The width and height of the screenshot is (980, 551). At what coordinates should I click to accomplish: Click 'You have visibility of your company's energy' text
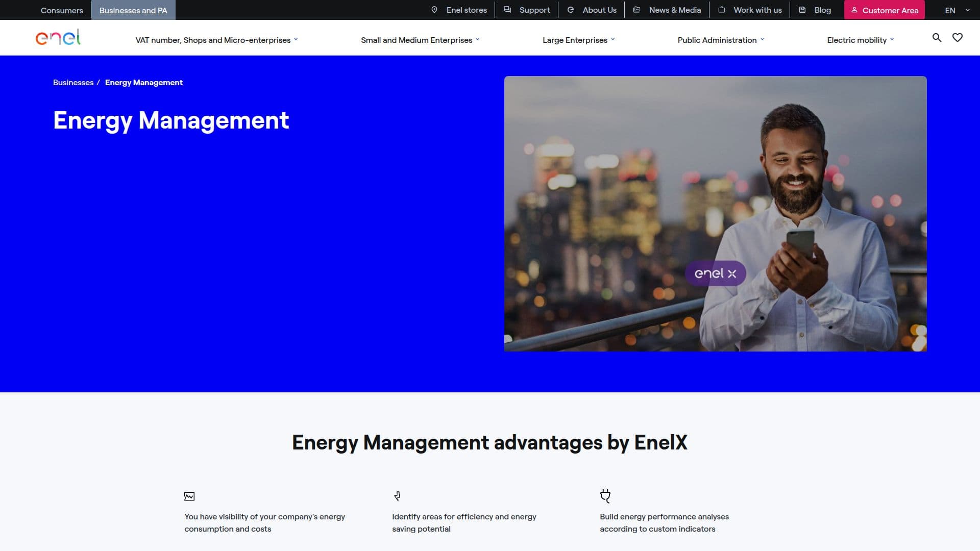(x=264, y=517)
